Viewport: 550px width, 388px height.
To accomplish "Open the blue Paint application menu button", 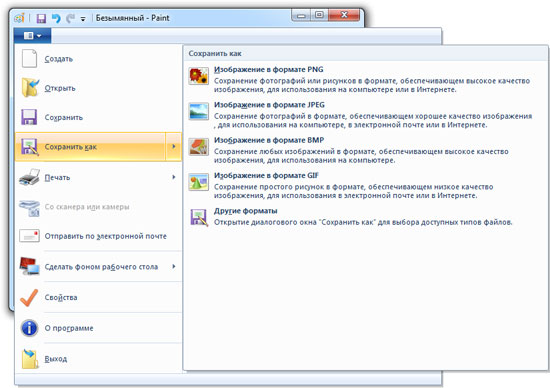I will click(33, 36).
